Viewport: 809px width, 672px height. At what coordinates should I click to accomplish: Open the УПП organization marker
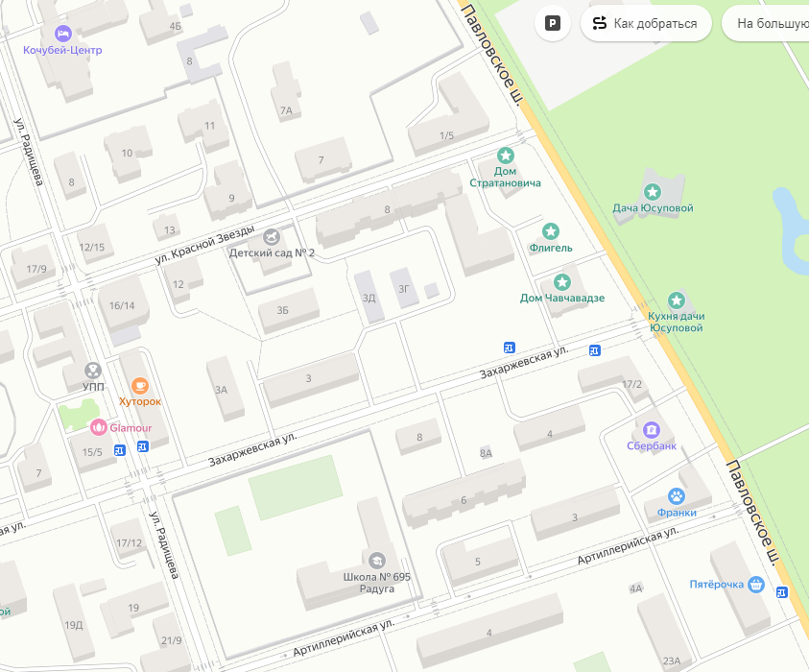[x=93, y=370]
